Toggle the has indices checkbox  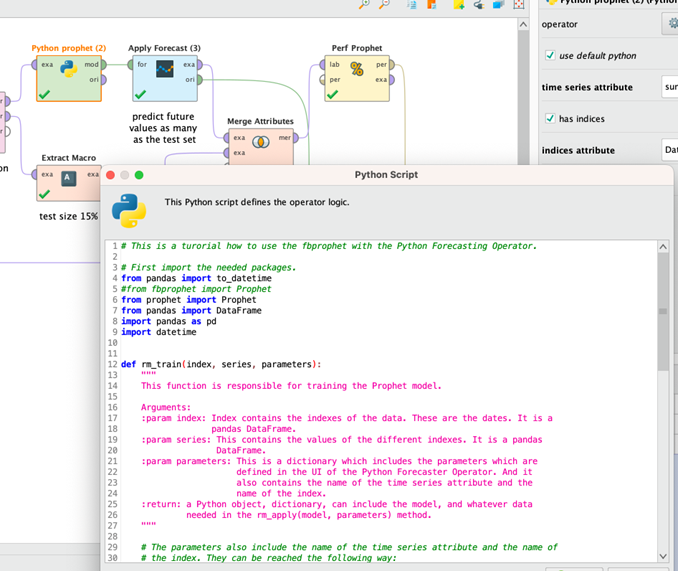[550, 118]
